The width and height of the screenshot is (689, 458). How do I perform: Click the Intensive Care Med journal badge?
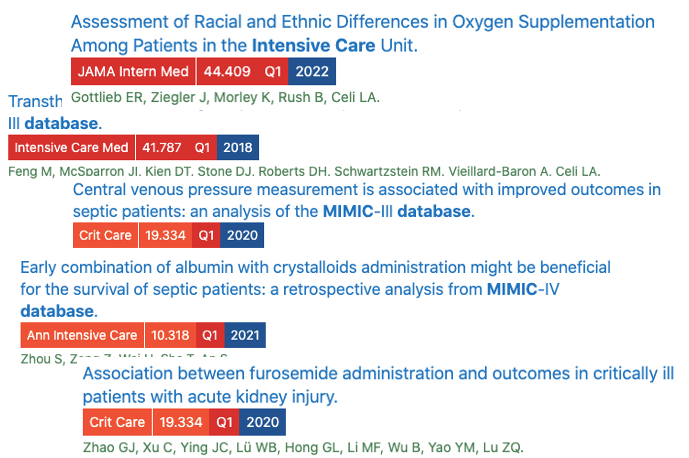pos(71,147)
